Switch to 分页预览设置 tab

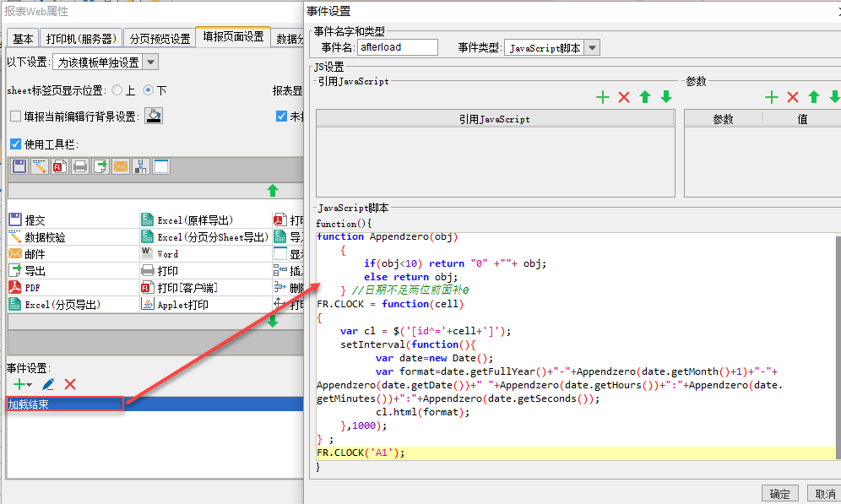click(x=160, y=39)
